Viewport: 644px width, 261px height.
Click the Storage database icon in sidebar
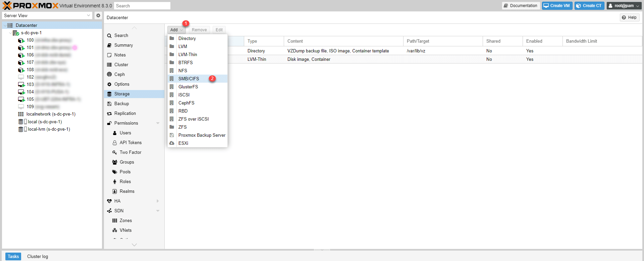(x=109, y=94)
